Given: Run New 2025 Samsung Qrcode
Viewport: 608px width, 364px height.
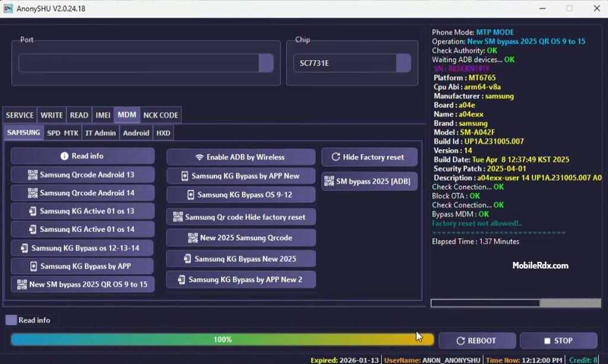Looking at the screenshot, I should [x=241, y=238].
